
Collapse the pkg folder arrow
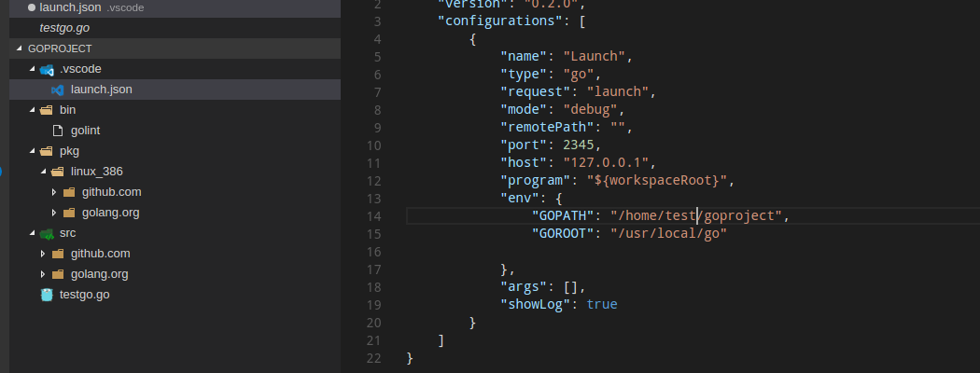pos(32,151)
